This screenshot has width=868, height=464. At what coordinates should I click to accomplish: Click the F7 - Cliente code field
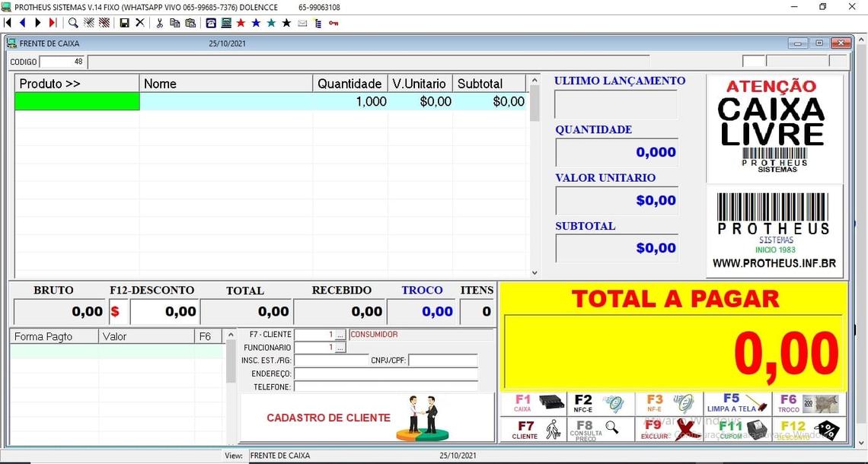314,335
